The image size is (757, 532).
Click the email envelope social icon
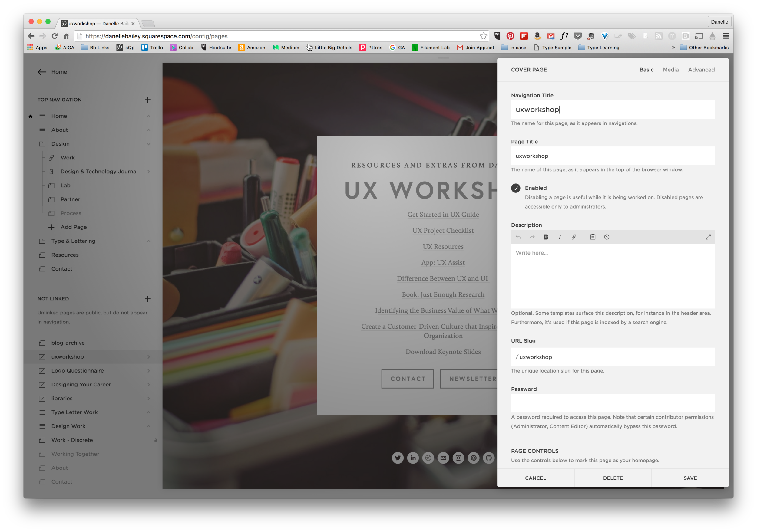pyautogui.click(x=443, y=458)
